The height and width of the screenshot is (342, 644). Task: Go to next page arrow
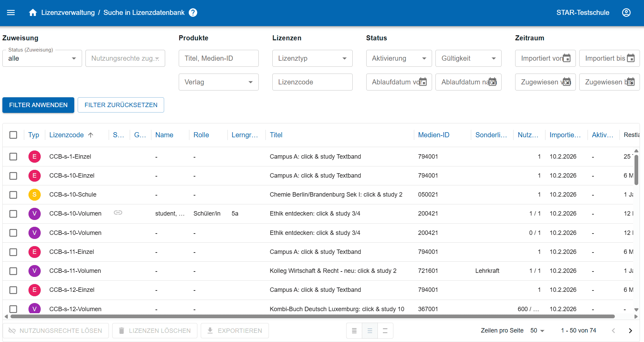[x=630, y=330]
